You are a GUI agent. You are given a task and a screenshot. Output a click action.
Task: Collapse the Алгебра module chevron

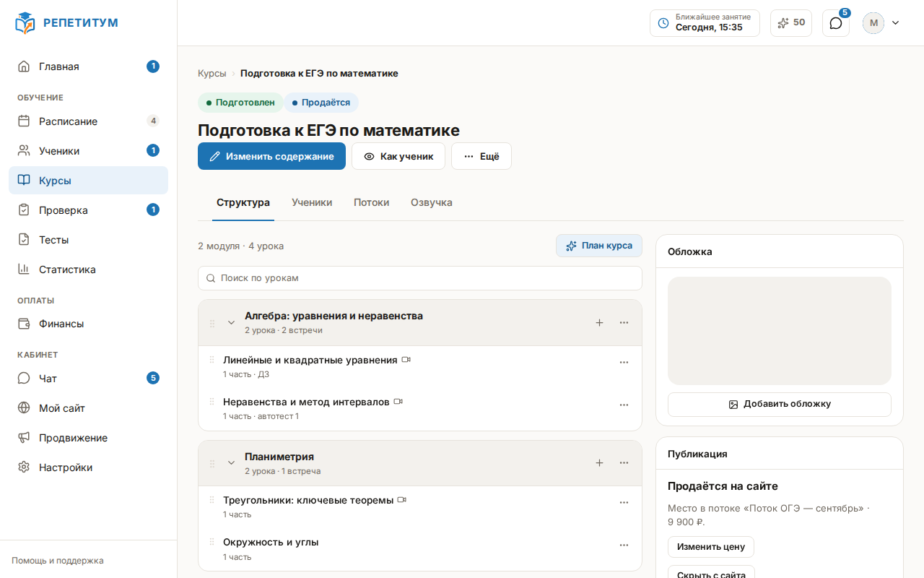point(231,323)
